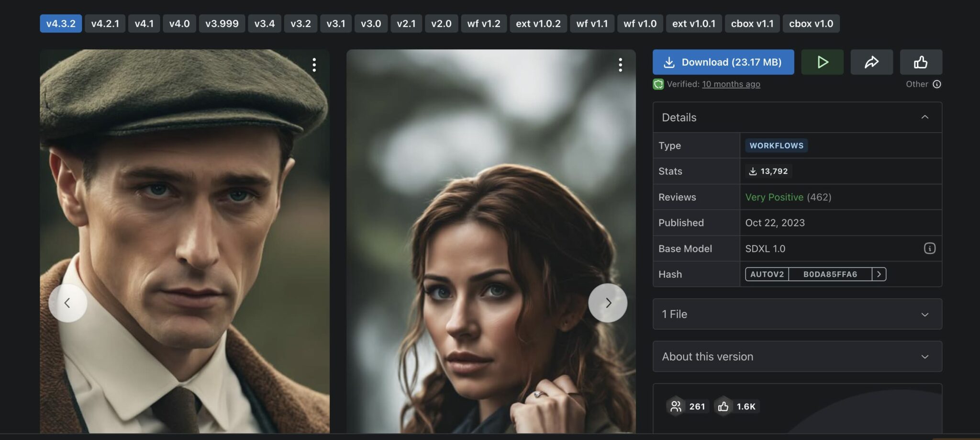Click the info icon next to Other
Image resolution: width=980 pixels, height=440 pixels.
click(937, 84)
